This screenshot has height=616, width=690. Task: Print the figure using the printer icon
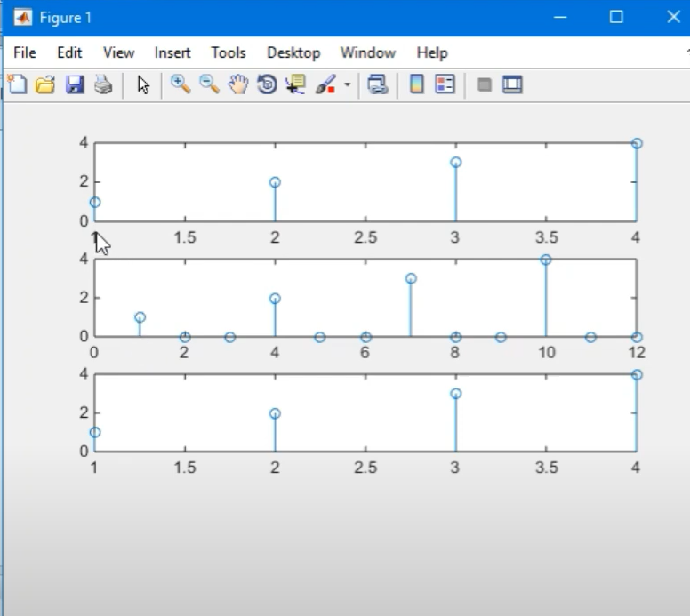point(103,84)
